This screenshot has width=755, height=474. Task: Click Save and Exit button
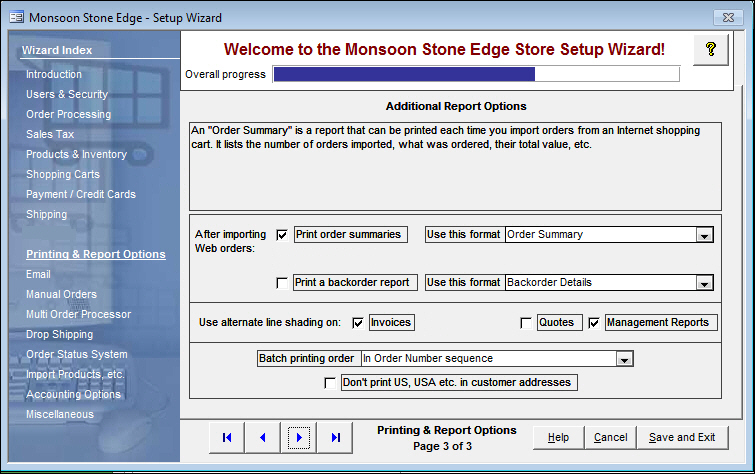pyautogui.click(x=682, y=437)
